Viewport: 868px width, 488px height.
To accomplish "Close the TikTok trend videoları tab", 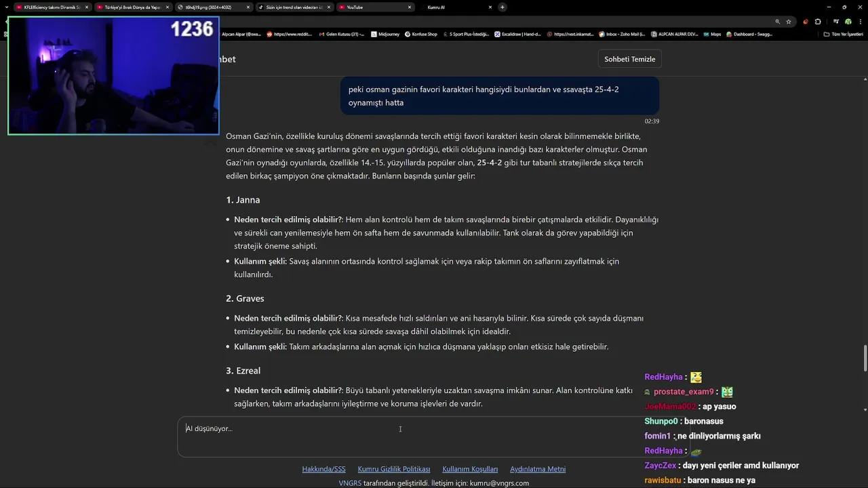I will [329, 7].
